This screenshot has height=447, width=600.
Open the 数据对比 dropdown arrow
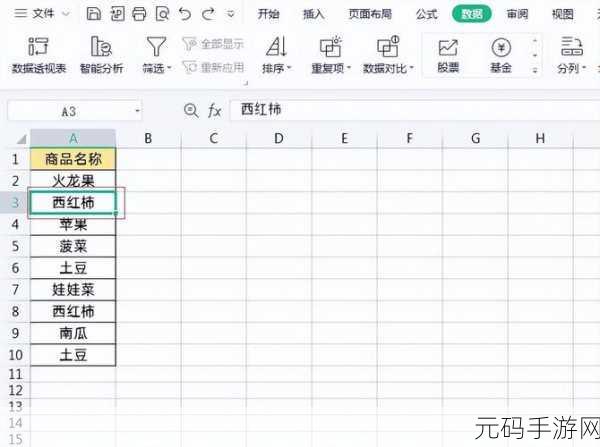coord(412,69)
